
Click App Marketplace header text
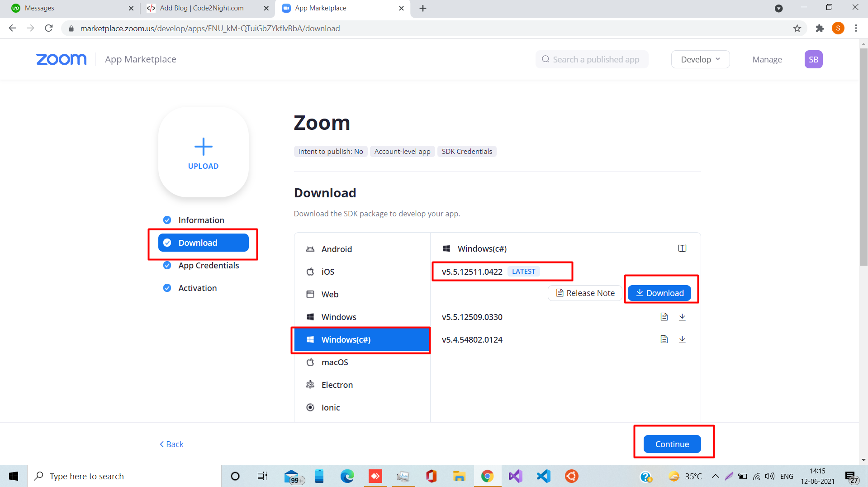pyautogui.click(x=141, y=59)
